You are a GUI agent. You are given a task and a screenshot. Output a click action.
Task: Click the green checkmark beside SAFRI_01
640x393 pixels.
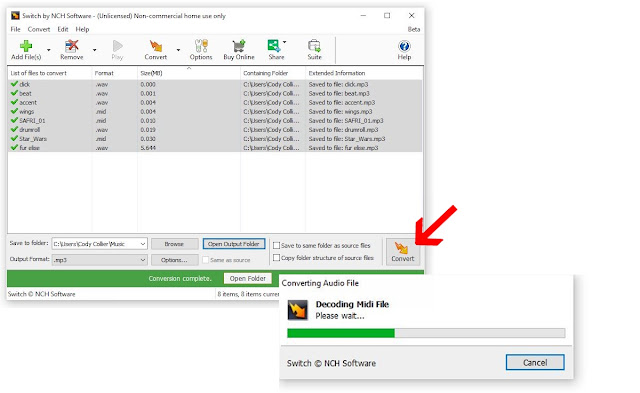(14, 120)
